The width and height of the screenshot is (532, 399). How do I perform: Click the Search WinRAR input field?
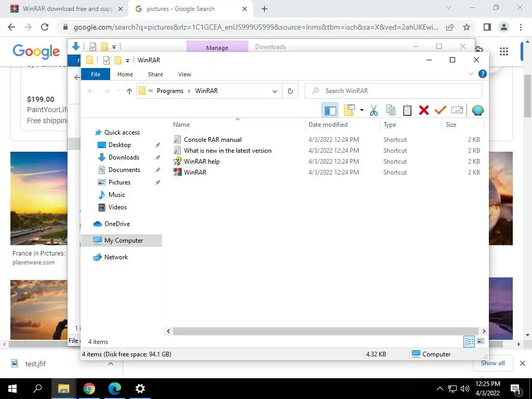click(x=393, y=91)
